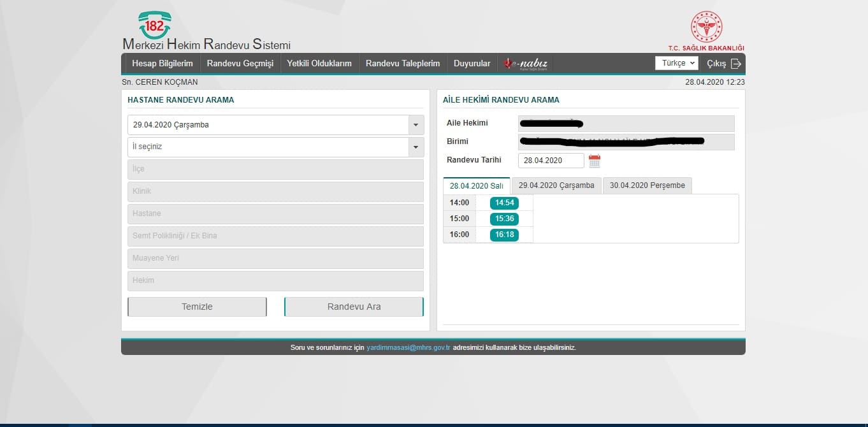The image size is (868, 427).
Task: Click the T.C. Sağlık Bakanlığı emblem
Action: [x=706, y=27]
